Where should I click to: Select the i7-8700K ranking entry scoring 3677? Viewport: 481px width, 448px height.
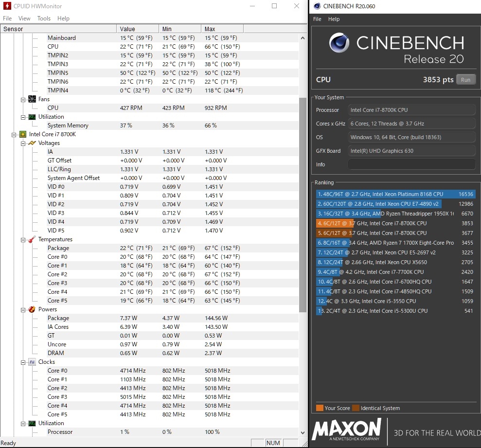tap(396, 233)
